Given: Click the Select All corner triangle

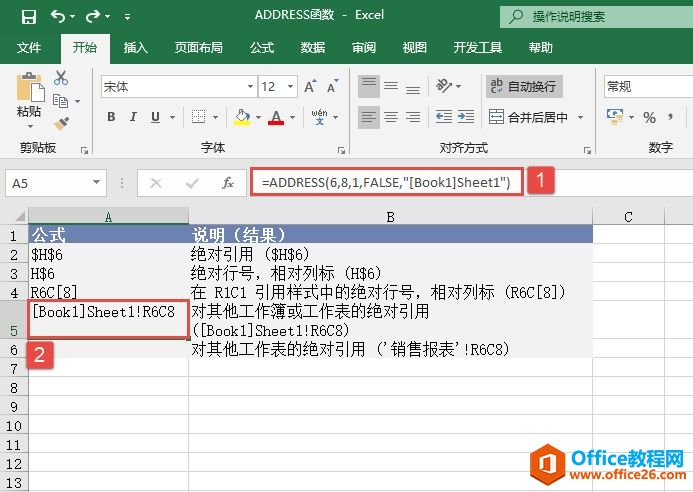Looking at the screenshot, I should coord(19,216).
